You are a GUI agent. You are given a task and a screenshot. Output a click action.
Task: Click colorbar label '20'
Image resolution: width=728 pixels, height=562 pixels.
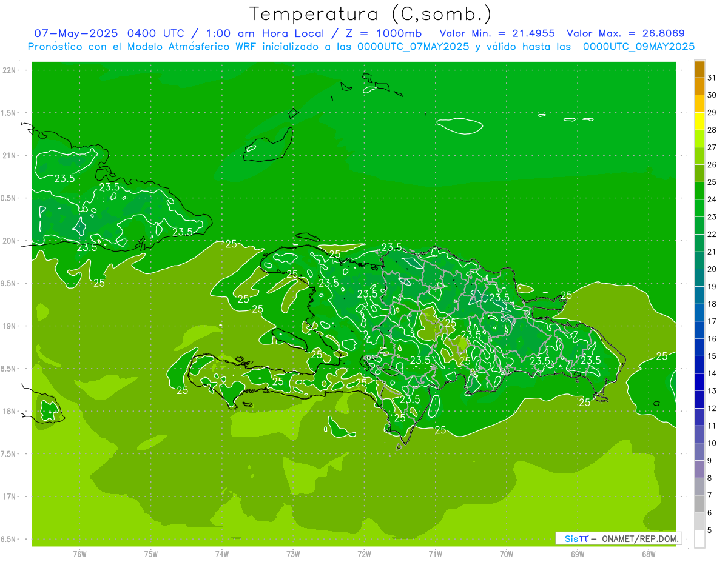[x=712, y=269]
